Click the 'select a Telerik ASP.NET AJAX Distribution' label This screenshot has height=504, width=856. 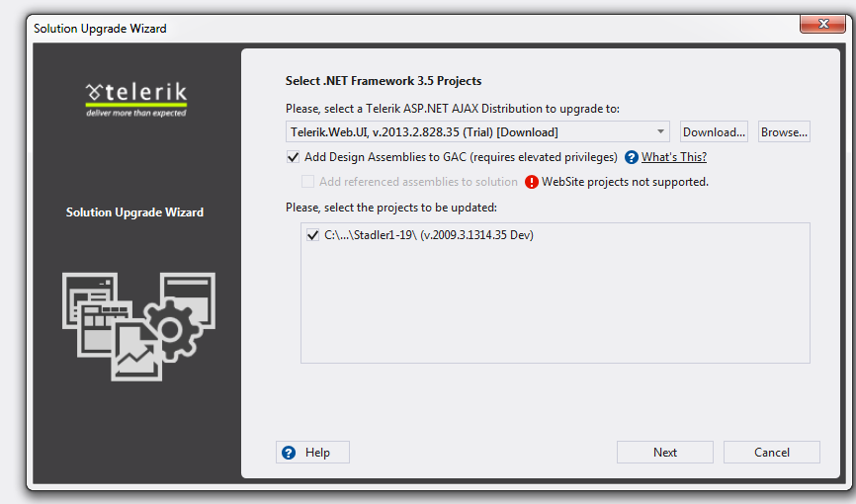click(x=452, y=109)
